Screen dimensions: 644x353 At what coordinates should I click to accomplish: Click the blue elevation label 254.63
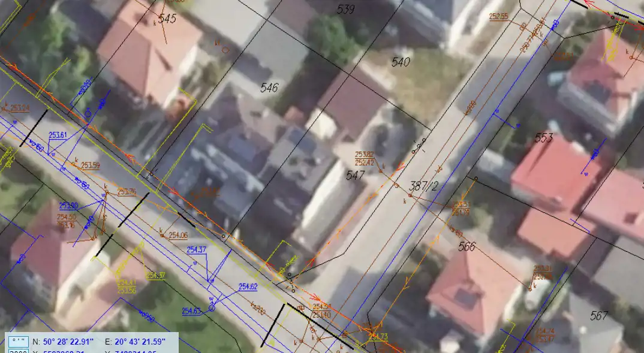191,311
